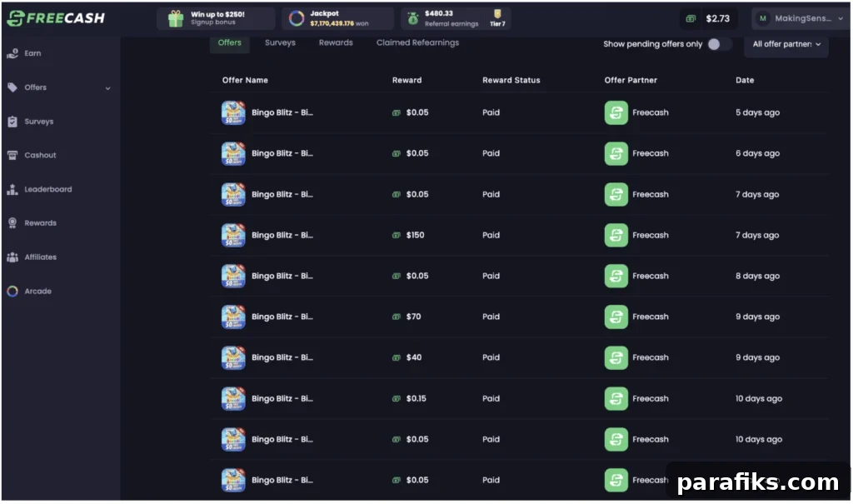This screenshot has width=853, height=504.
Task: Click the Jackpot ring icon
Action: tap(297, 18)
